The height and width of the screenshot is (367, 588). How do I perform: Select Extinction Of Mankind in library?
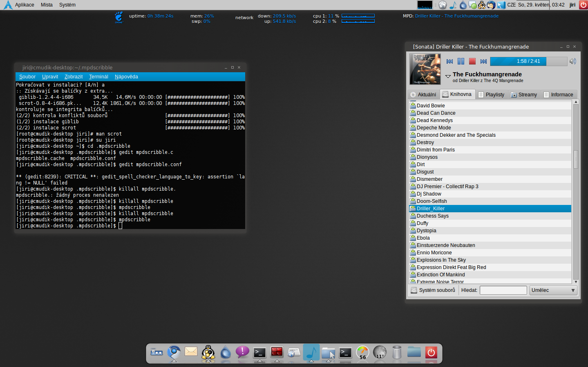pyautogui.click(x=490, y=274)
